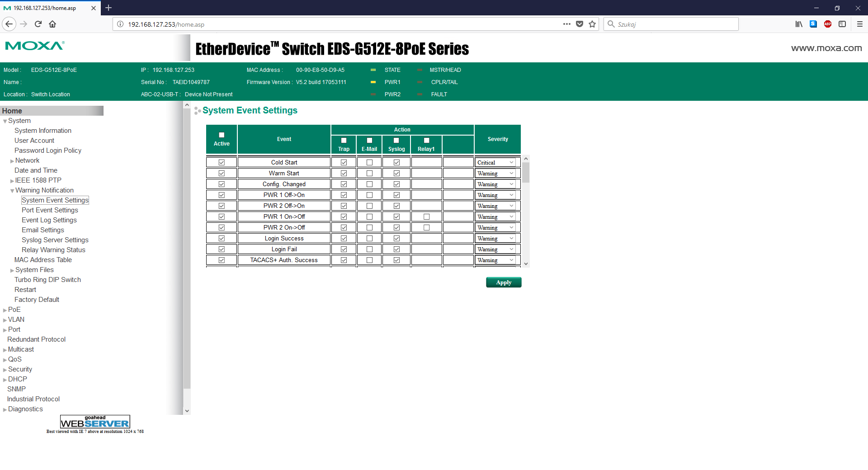Viewport: 868px width, 470px height.
Task: Expand the PoE menu
Action: pos(5,310)
